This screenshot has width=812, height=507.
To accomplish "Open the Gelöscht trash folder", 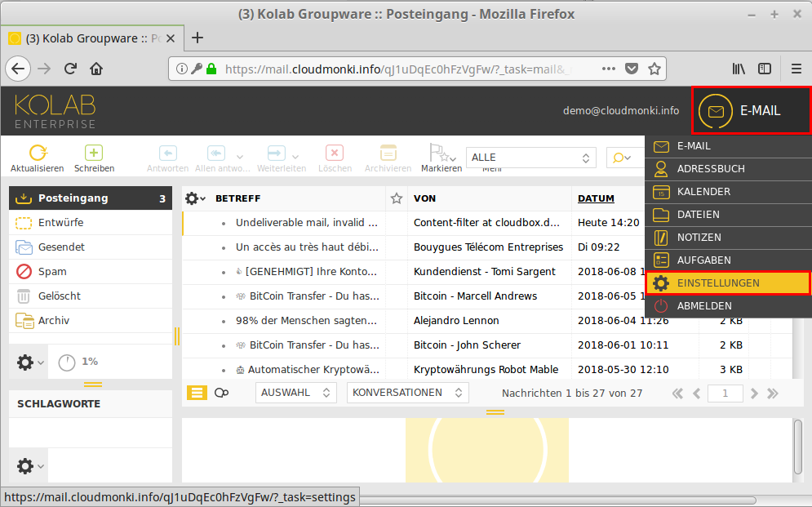I will click(91, 296).
